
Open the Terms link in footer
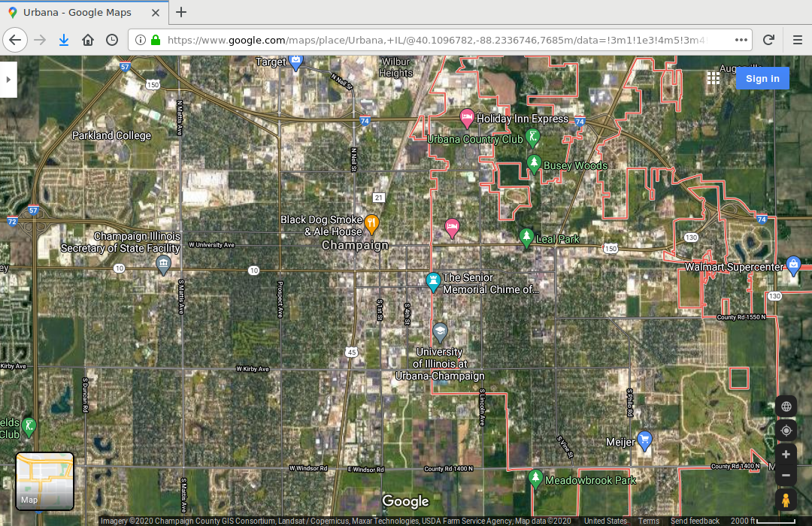coord(648,521)
